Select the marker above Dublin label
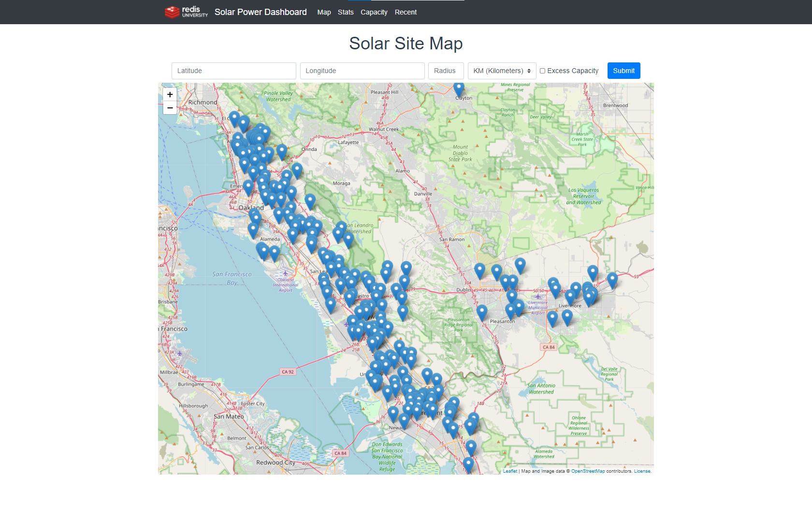Image resolution: width=812 pixels, height=508 pixels. point(479,270)
